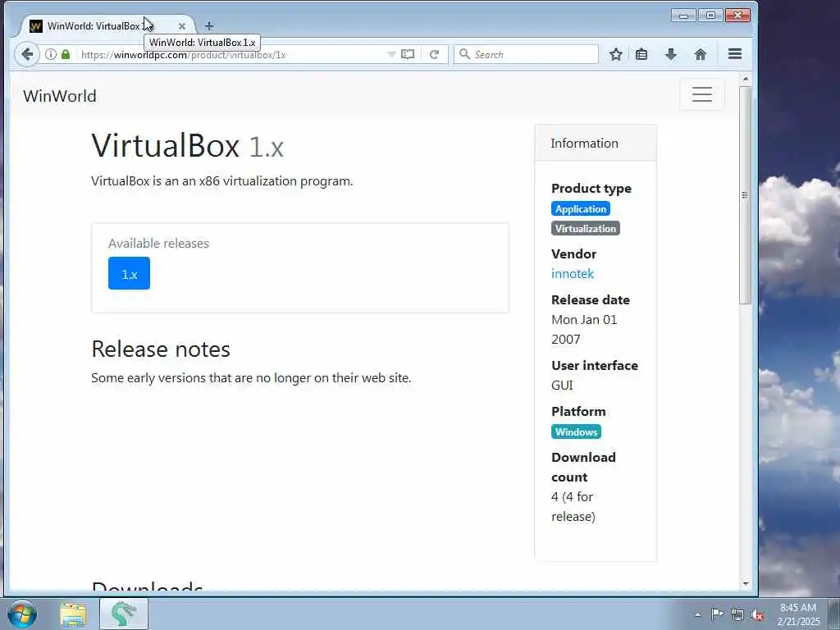The height and width of the screenshot is (630, 840).
Task: Click the 'Available releases' label
Action: [x=158, y=243]
